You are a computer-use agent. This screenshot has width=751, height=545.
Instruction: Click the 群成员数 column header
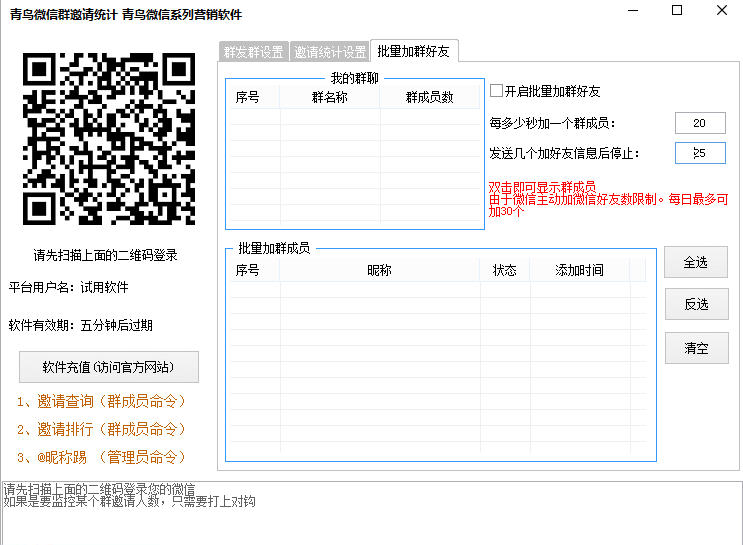click(430, 97)
